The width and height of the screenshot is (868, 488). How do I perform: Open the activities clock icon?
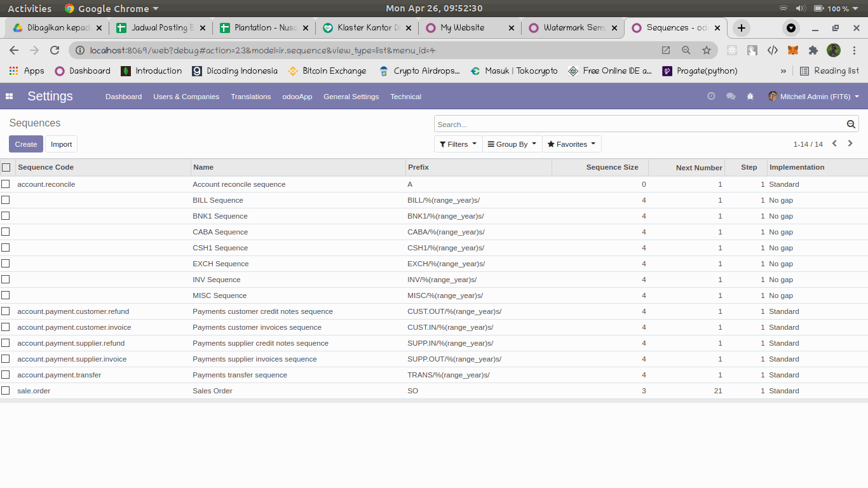[711, 97]
